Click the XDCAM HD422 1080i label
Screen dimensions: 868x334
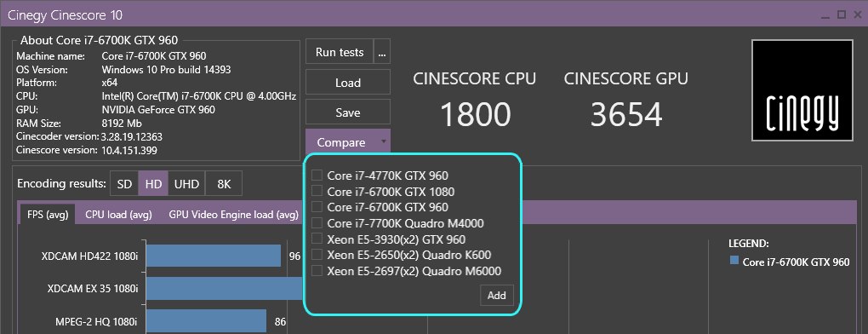(89, 256)
